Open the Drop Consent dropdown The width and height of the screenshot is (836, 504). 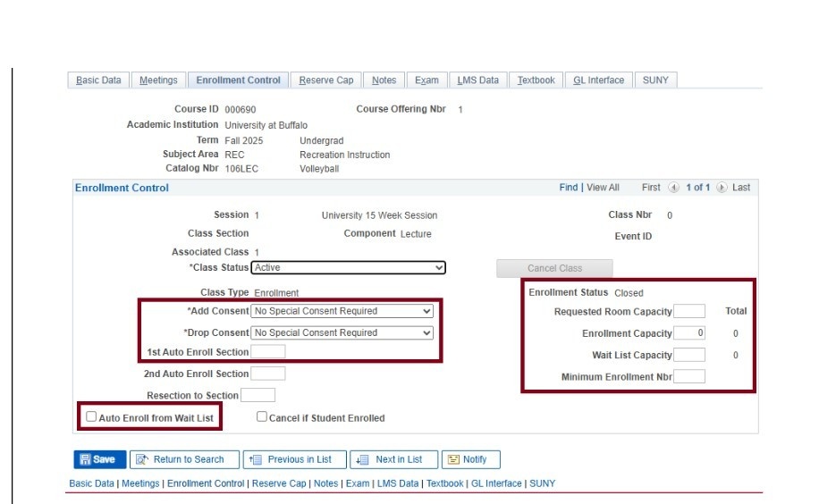342,332
